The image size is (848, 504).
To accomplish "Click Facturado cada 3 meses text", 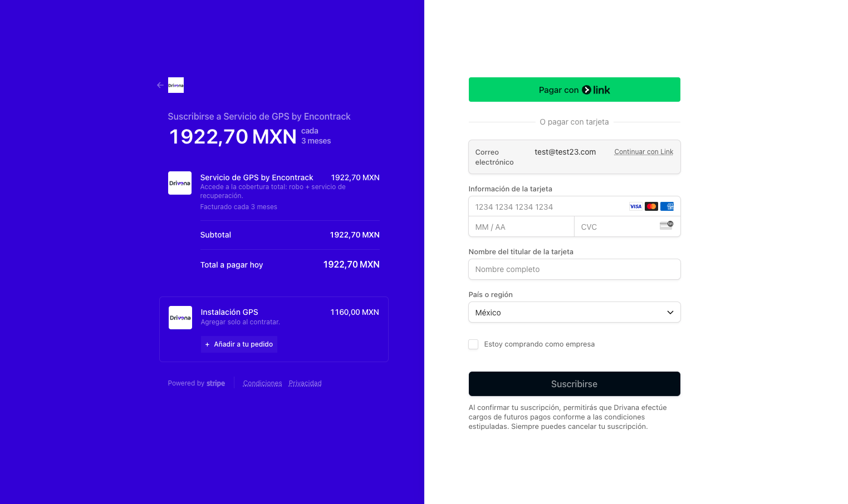I will tap(239, 207).
